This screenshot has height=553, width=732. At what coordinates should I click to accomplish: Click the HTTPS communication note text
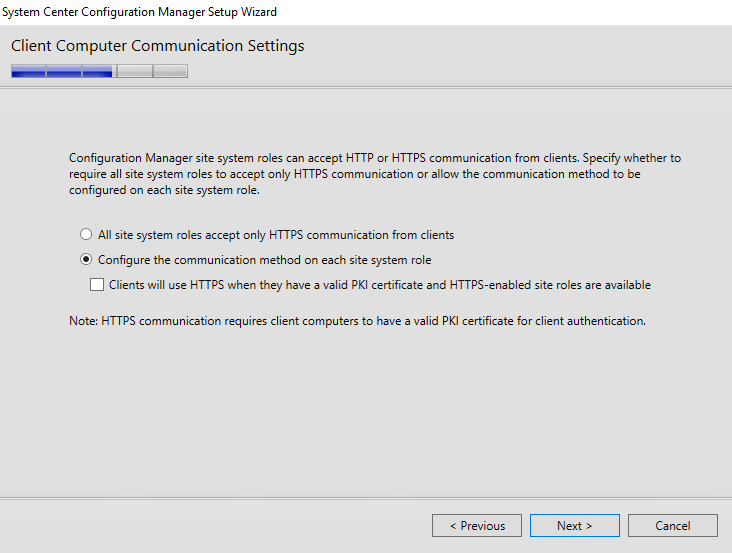pyautogui.click(x=358, y=321)
